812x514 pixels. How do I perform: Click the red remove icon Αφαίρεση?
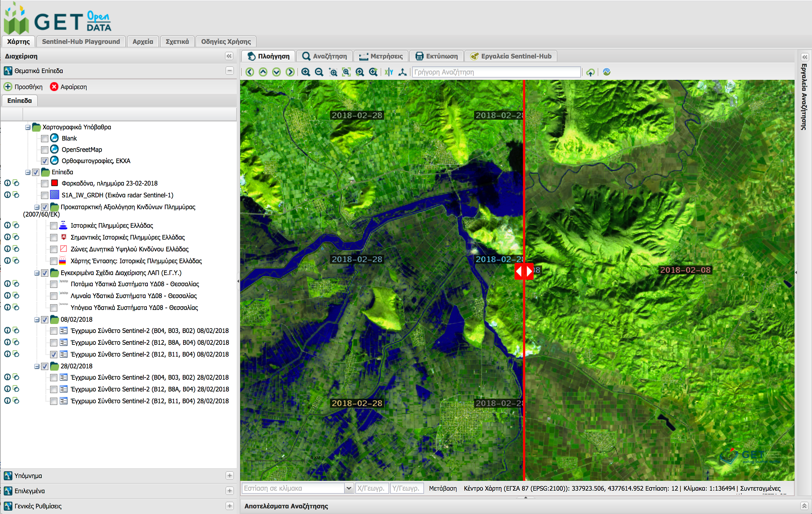tap(54, 87)
